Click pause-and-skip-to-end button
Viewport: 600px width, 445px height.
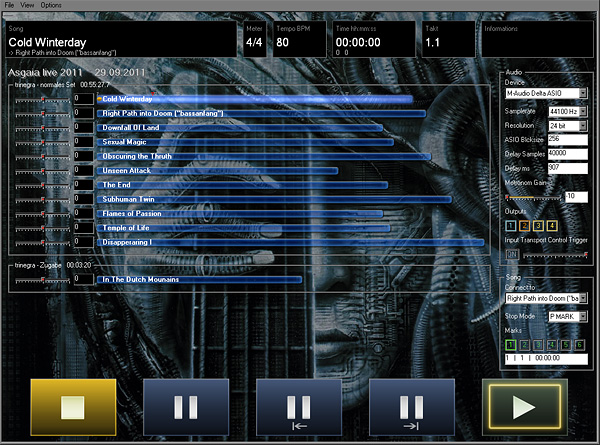(x=412, y=407)
